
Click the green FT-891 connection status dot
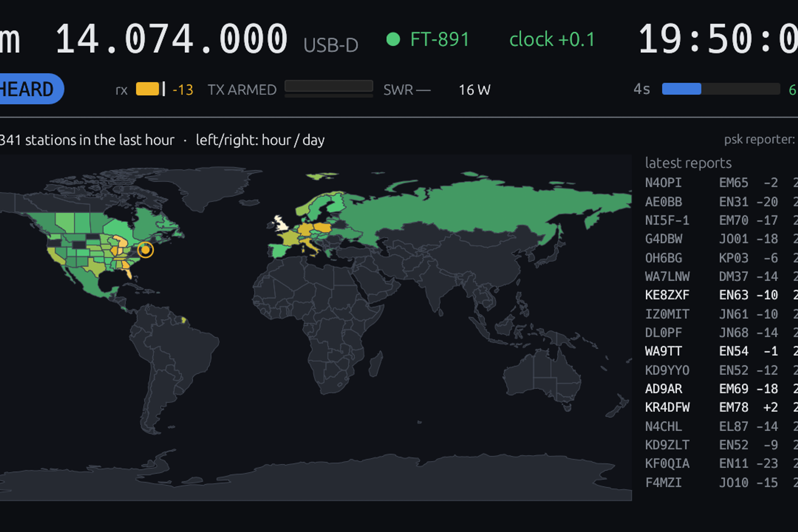[x=393, y=39]
